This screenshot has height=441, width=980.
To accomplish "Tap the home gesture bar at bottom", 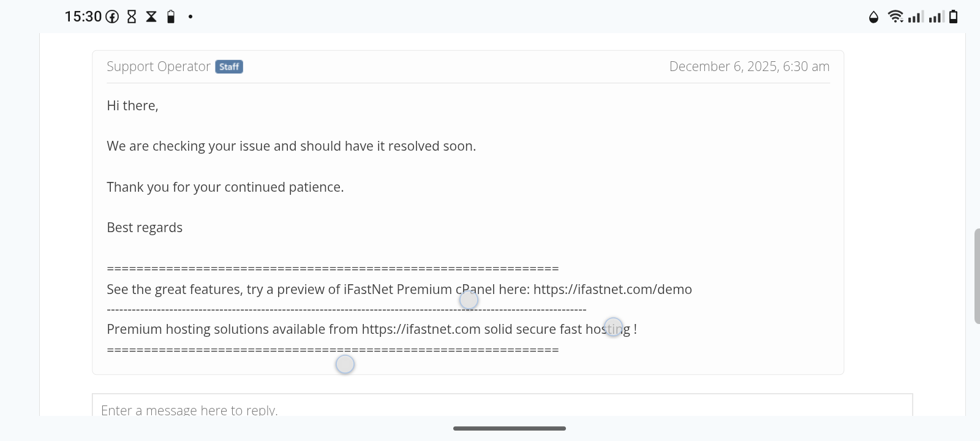I will [510, 429].
